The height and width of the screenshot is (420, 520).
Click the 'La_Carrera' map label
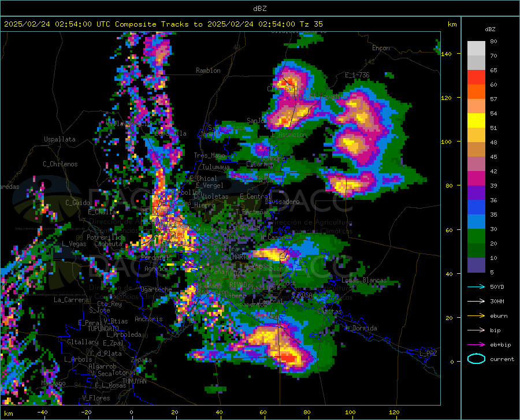point(71,300)
